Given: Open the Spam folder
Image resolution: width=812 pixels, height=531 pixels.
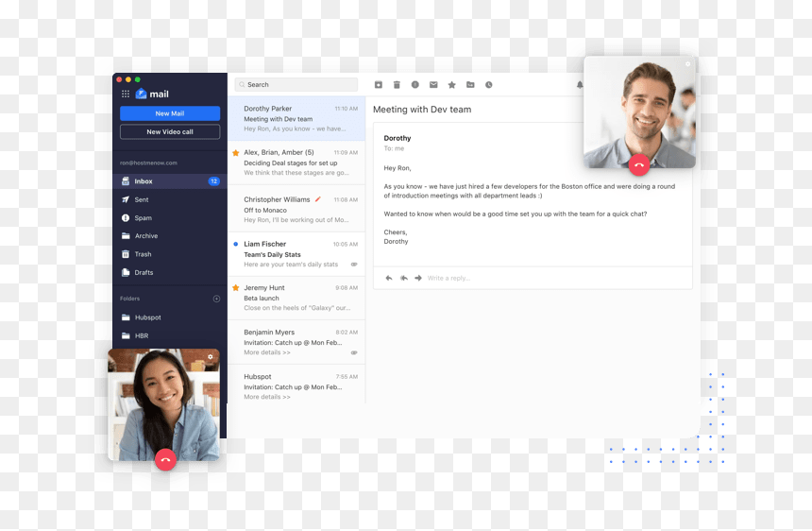Looking at the screenshot, I should tap(170, 218).
